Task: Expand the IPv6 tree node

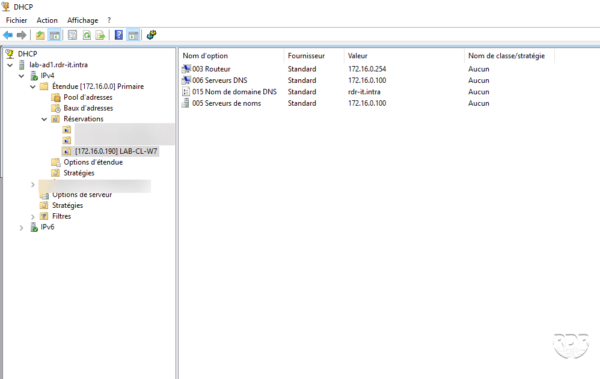Action: [x=21, y=228]
